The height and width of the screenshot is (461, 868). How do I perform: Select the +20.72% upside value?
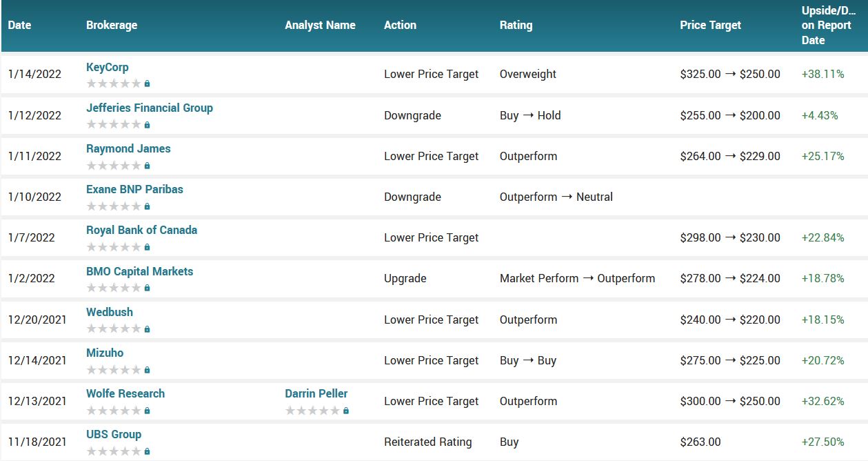823,360
